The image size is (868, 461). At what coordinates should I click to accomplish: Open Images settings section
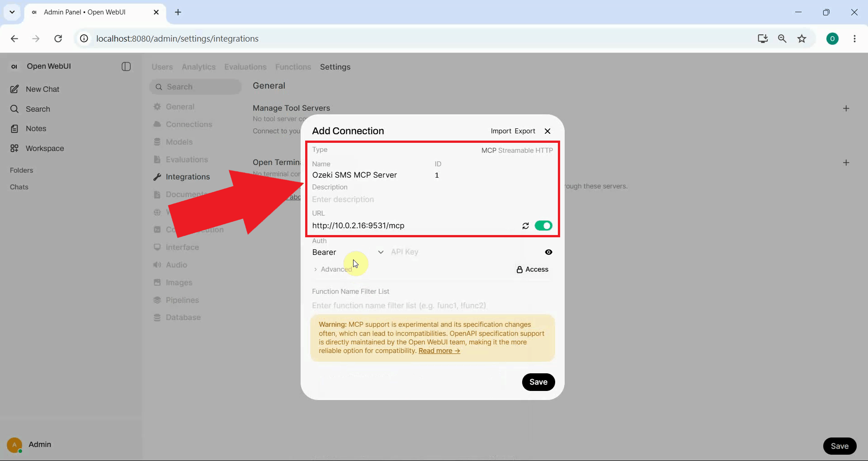coord(173,282)
